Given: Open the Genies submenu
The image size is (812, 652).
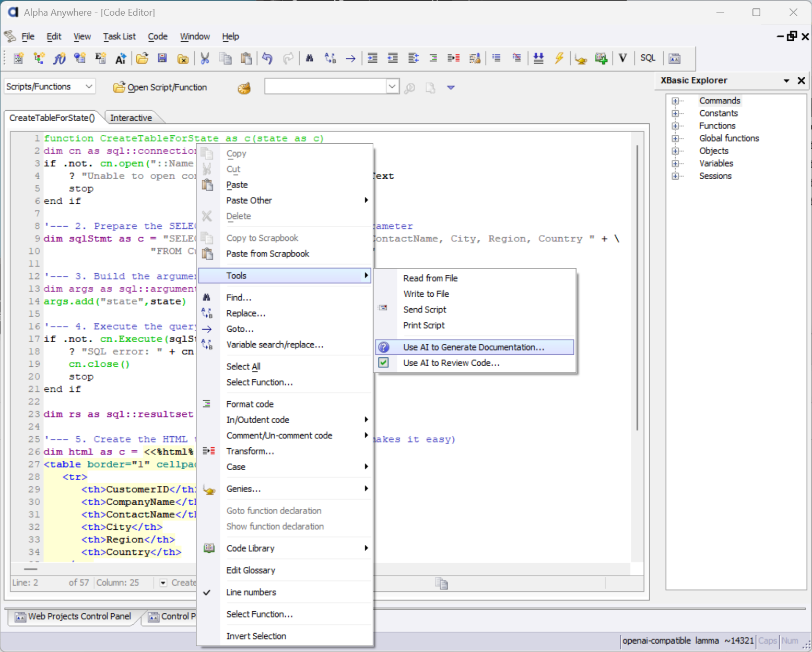Looking at the screenshot, I should [285, 489].
